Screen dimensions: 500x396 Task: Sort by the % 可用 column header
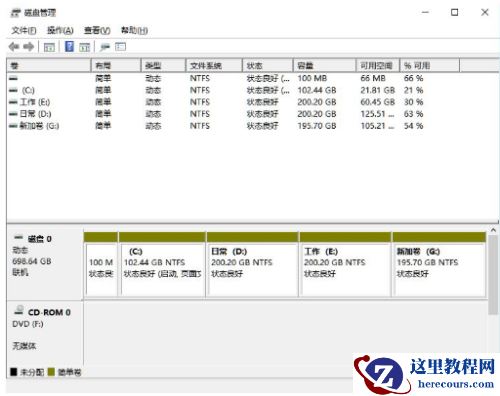click(430, 65)
